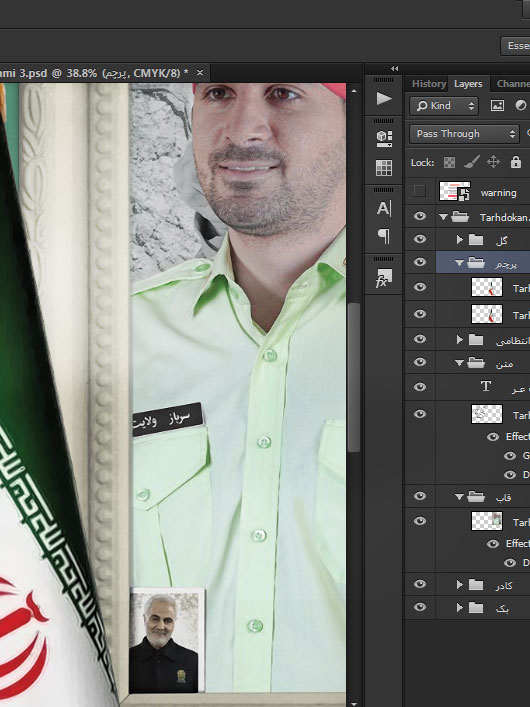Lock transparent pixels checkerboard icon
The image size is (530, 707).
click(x=449, y=162)
